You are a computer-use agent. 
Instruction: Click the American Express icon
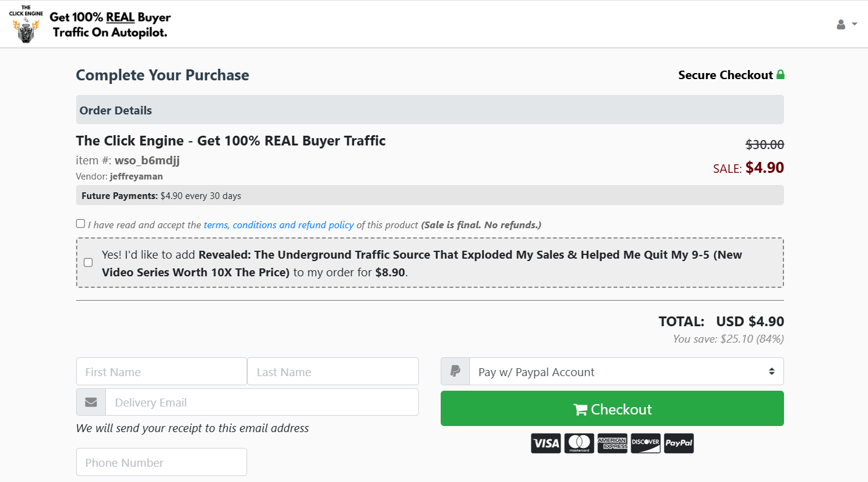(612, 443)
